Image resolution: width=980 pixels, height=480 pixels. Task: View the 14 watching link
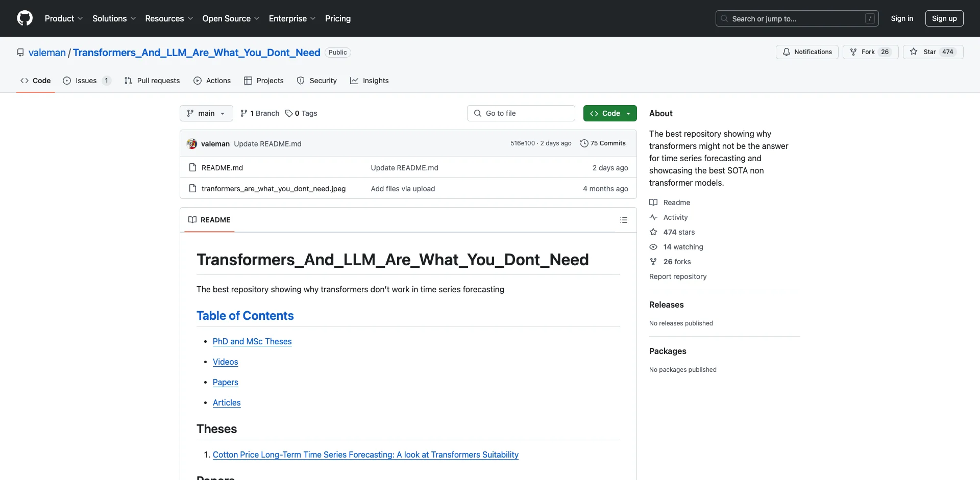[x=676, y=247]
